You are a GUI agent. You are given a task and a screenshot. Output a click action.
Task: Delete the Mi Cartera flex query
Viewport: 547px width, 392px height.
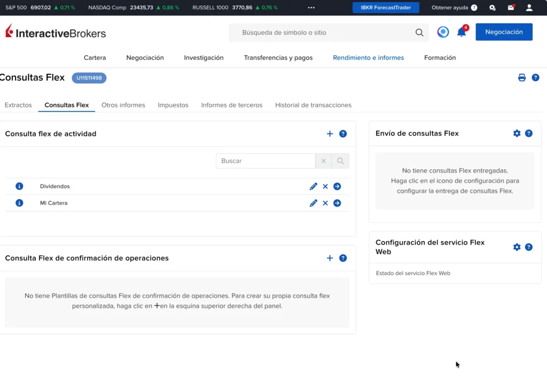point(325,203)
